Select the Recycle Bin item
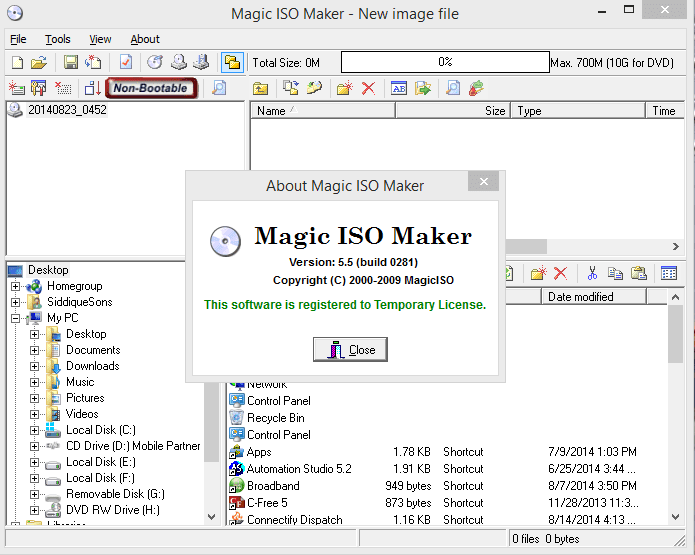The width and height of the screenshot is (695, 555). (x=276, y=418)
